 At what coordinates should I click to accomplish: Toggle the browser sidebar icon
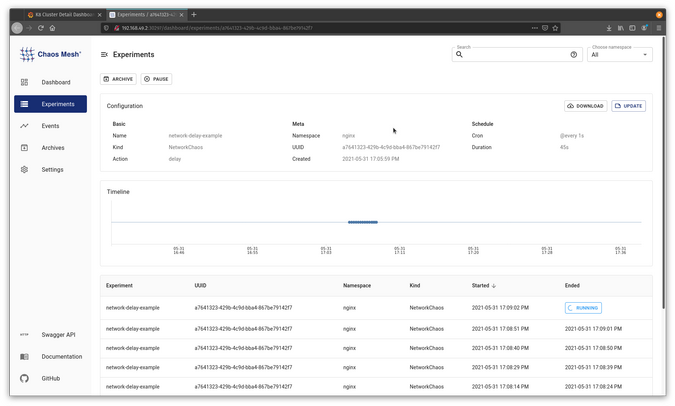coord(632,28)
